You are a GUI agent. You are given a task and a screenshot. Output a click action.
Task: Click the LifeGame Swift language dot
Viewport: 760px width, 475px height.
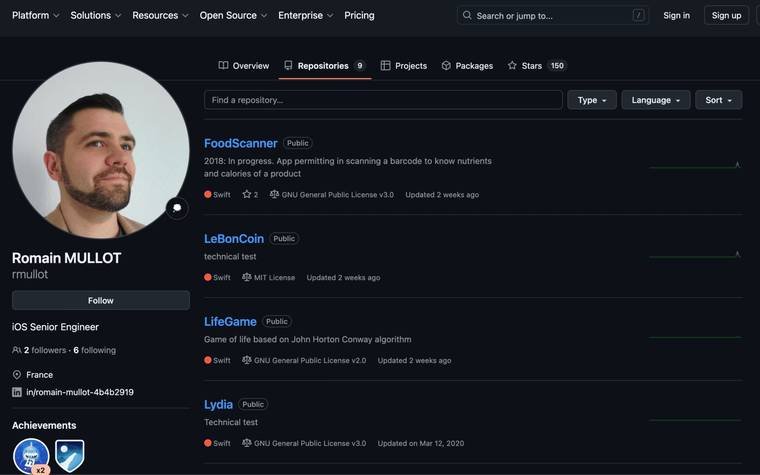point(207,360)
